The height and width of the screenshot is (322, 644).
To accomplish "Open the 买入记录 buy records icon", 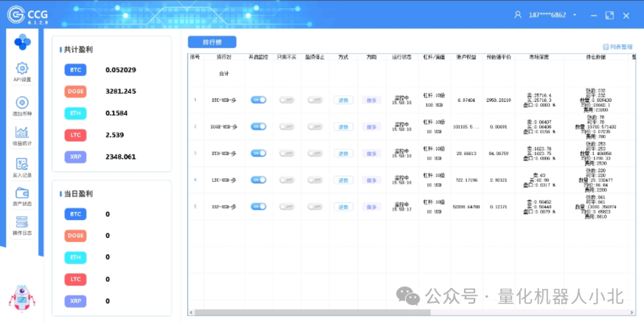I will (x=22, y=164).
